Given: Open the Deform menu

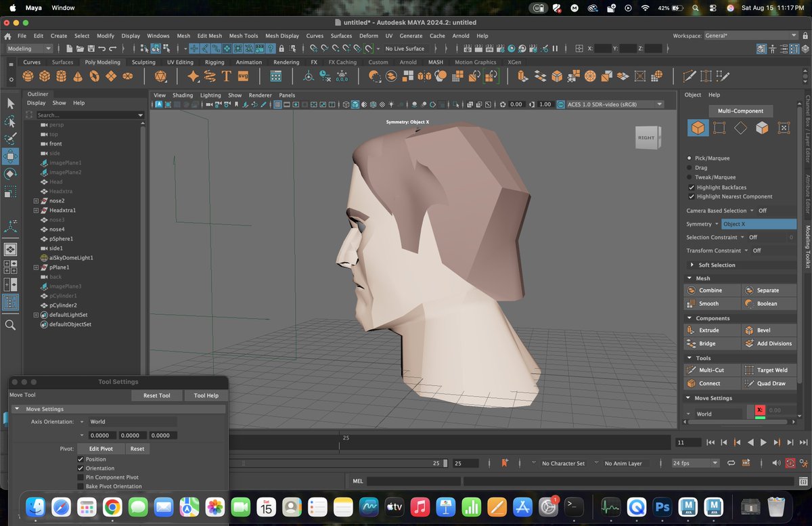Looking at the screenshot, I should coord(369,36).
